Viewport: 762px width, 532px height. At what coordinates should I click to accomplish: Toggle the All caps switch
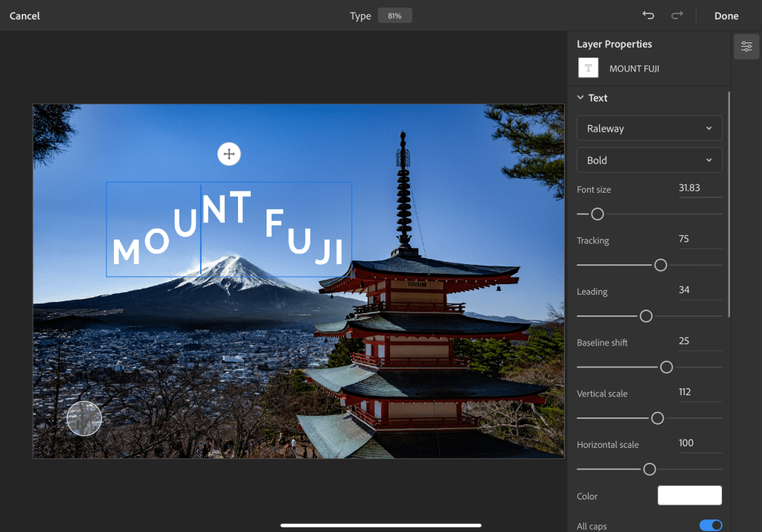click(711, 525)
